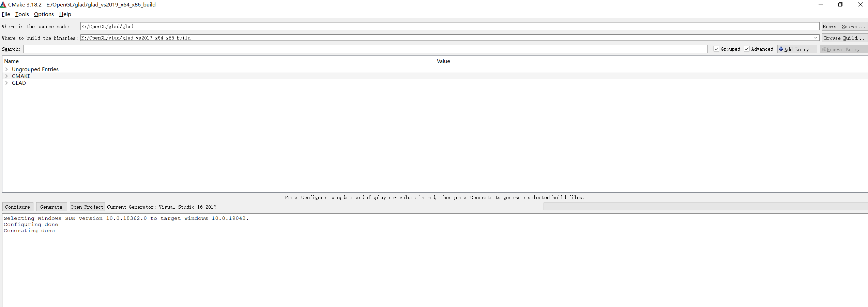Click the Open Project button
The height and width of the screenshot is (307, 868).
87,207
